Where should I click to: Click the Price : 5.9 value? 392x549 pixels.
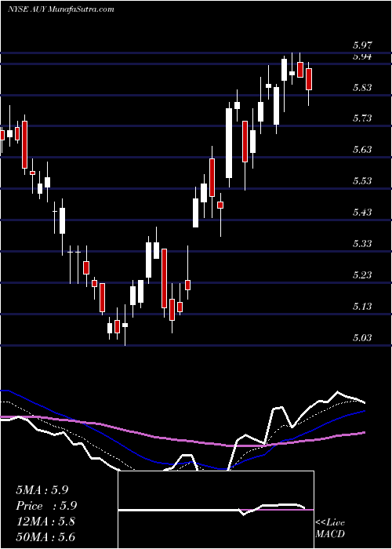[46, 506]
